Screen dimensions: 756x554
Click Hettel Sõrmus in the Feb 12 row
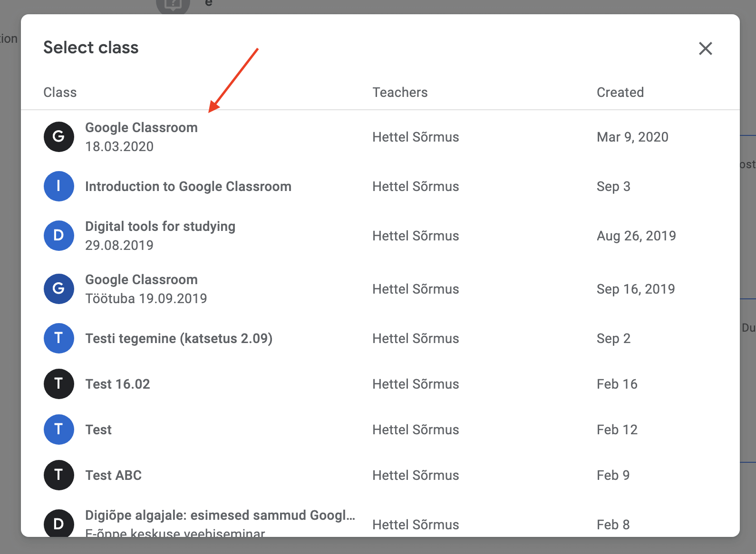416,430
